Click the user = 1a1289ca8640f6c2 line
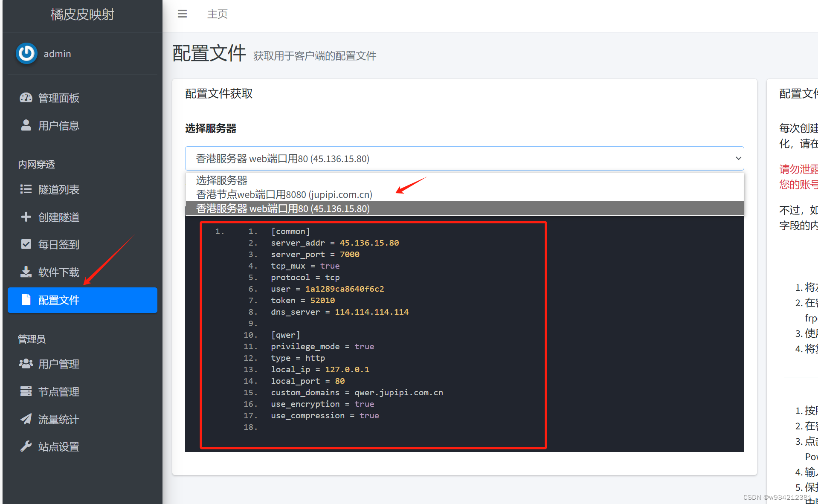The width and height of the screenshot is (818, 504). [x=328, y=289]
